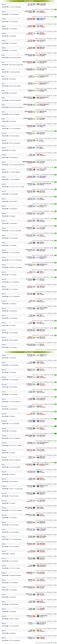Screen dimensions: 57x644
Task: Select the Wanaka club logo
Action: pos(34,76)
